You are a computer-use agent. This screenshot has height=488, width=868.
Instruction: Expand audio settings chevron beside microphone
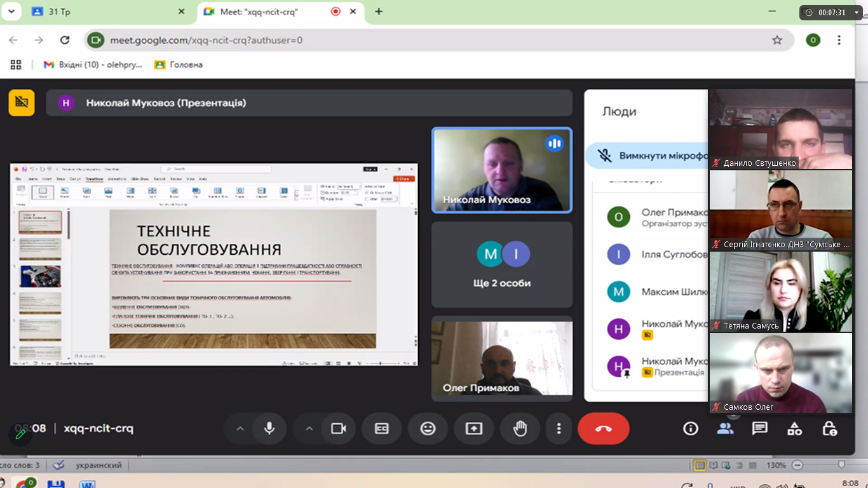pos(240,428)
